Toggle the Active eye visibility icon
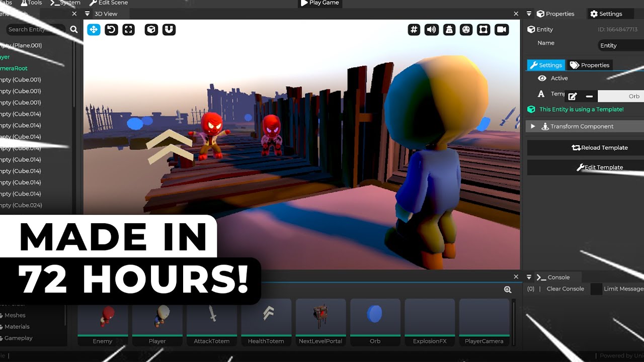 [x=542, y=78]
